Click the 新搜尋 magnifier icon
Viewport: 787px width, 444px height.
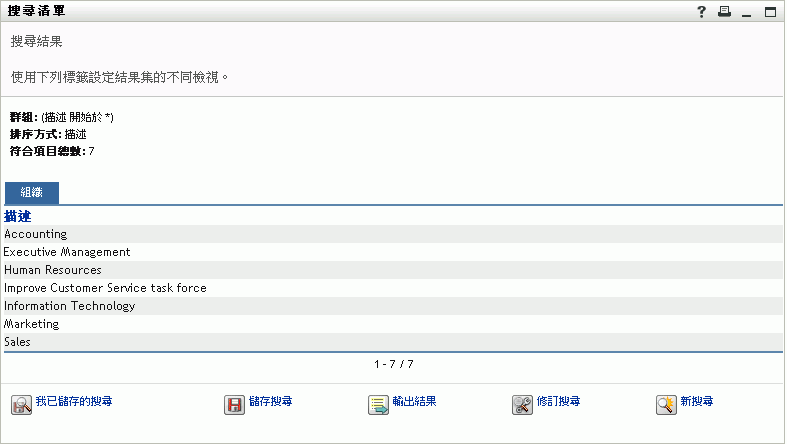click(666, 405)
